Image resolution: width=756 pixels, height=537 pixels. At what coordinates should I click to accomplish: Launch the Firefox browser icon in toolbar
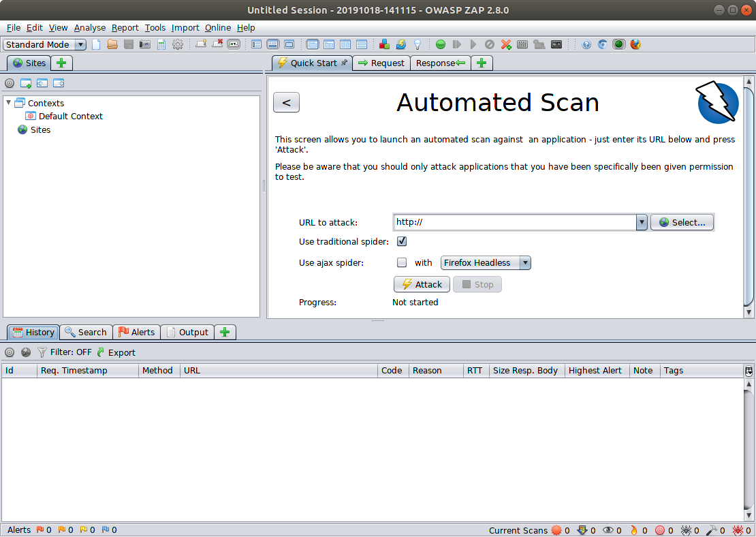coord(635,44)
